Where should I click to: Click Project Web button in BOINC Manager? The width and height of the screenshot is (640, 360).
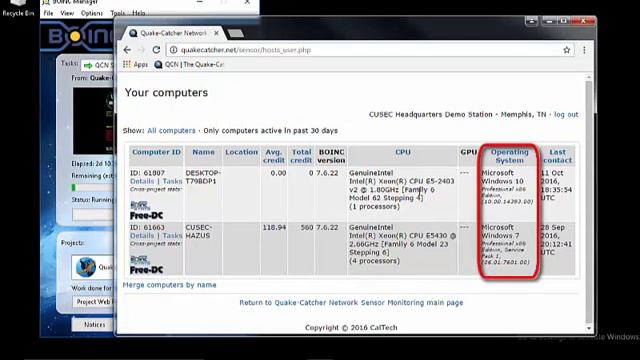95,302
